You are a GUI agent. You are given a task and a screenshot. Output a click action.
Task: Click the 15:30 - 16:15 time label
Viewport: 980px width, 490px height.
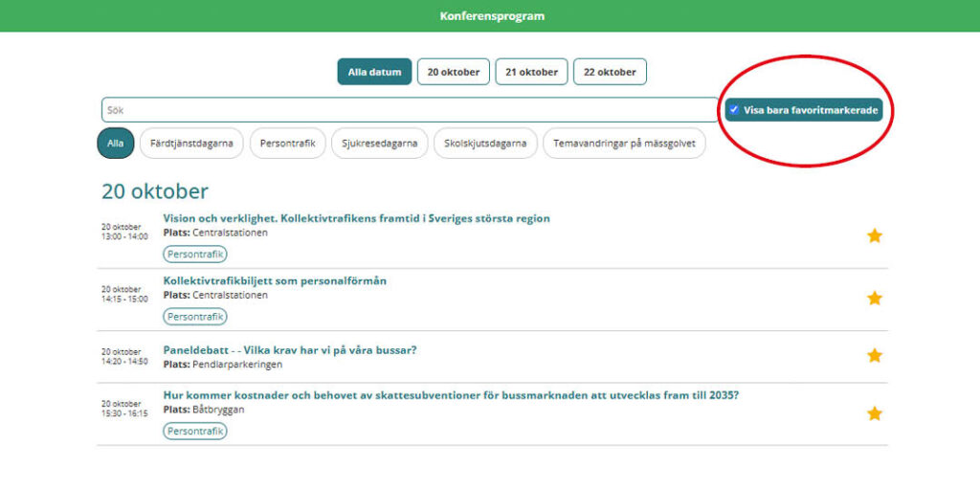click(x=124, y=413)
